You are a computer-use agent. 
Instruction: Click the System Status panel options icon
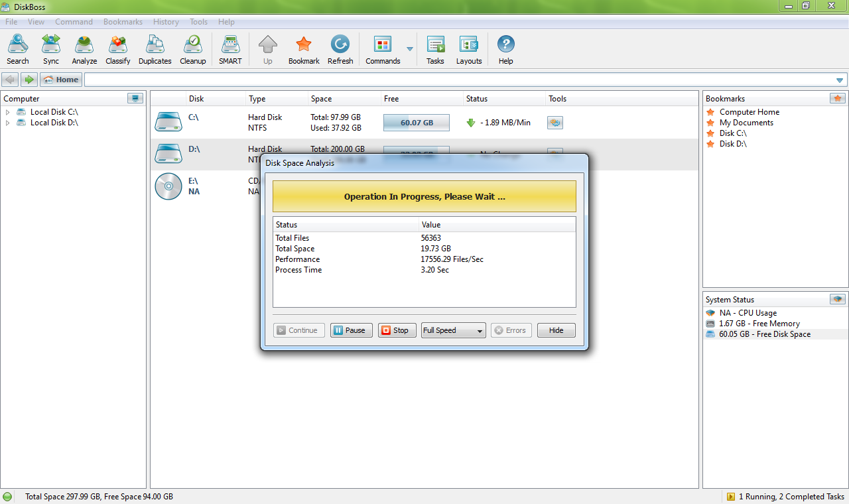coord(838,299)
